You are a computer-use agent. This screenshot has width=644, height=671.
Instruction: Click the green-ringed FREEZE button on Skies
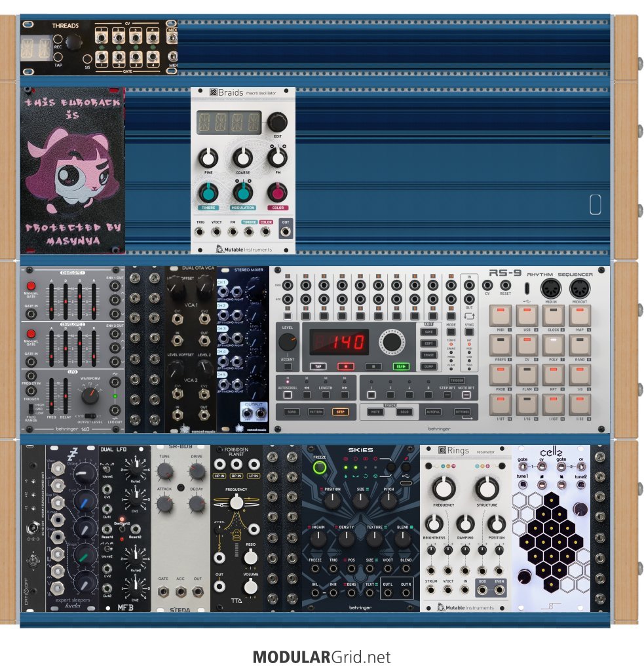(x=319, y=468)
